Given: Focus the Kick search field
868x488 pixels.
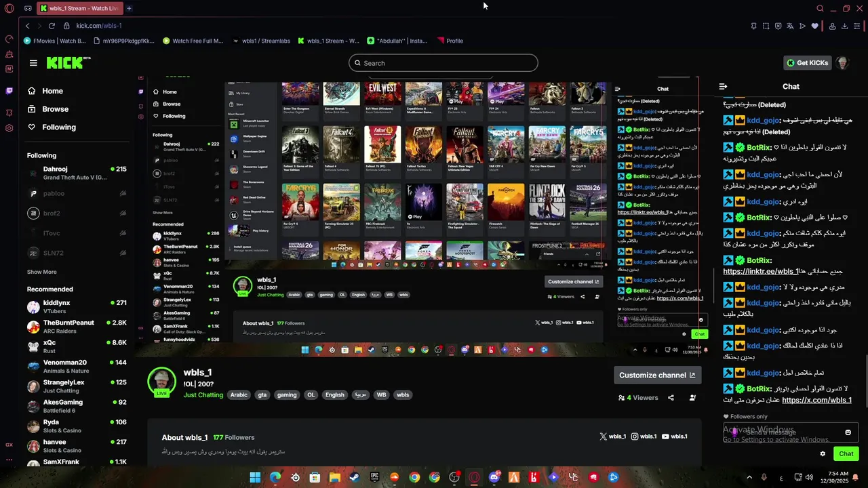Looking at the screenshot, I should click(x=443, y=63).
